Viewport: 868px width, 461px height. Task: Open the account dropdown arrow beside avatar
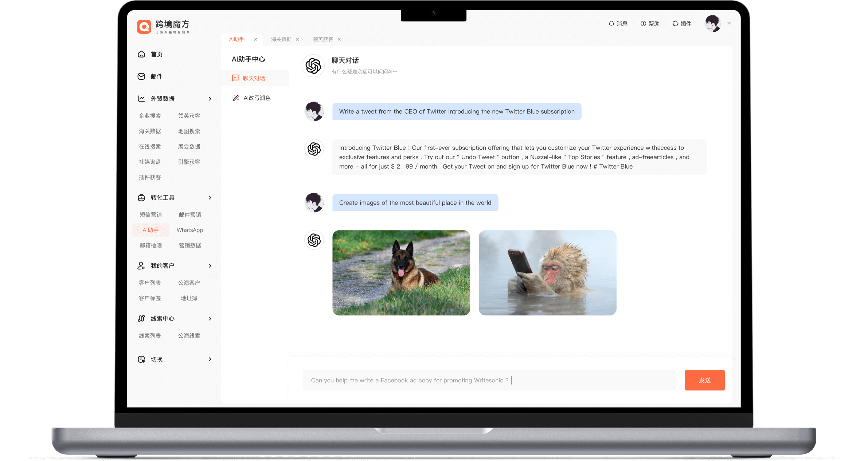coord(729,24)
